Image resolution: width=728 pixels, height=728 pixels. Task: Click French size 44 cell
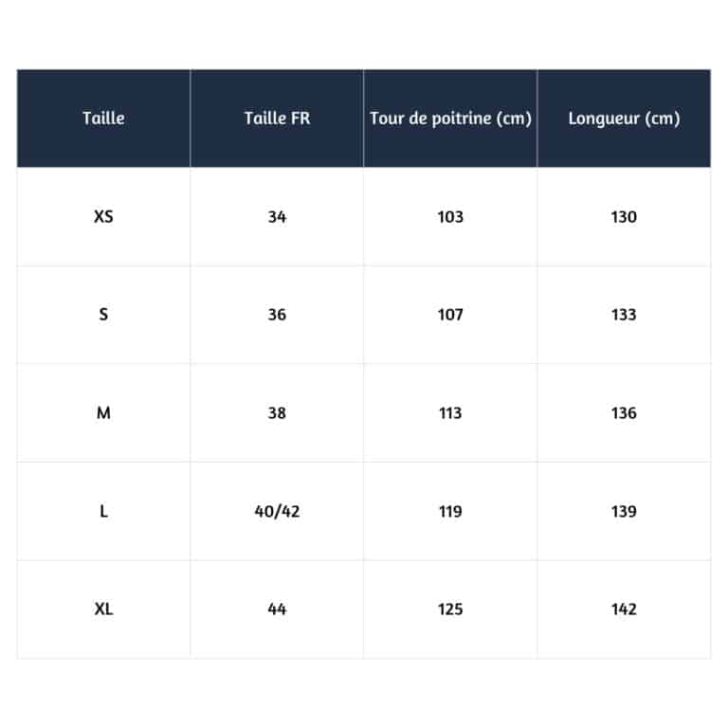pos(277,610)
